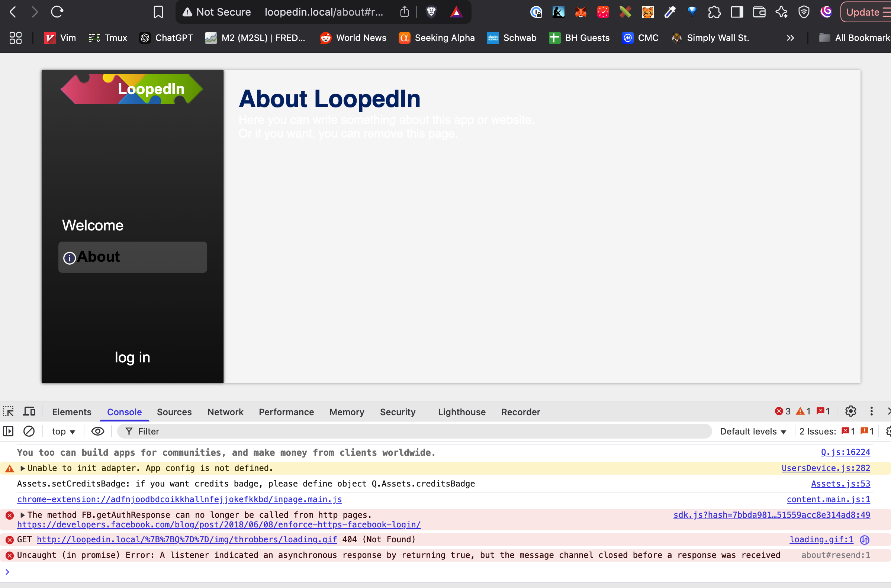Click the log in button
Image resolution: width=891 pixels, height=588 pixels.
[132, 358]
